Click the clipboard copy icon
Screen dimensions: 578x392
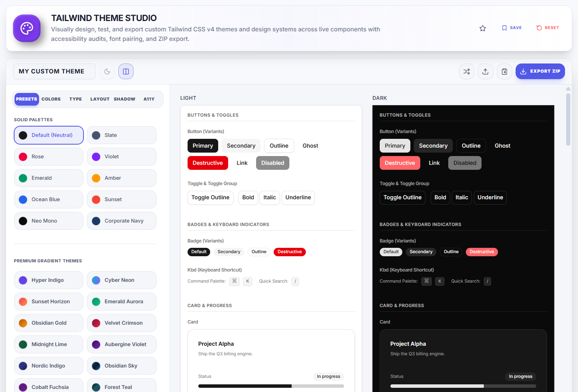(505, 72)
